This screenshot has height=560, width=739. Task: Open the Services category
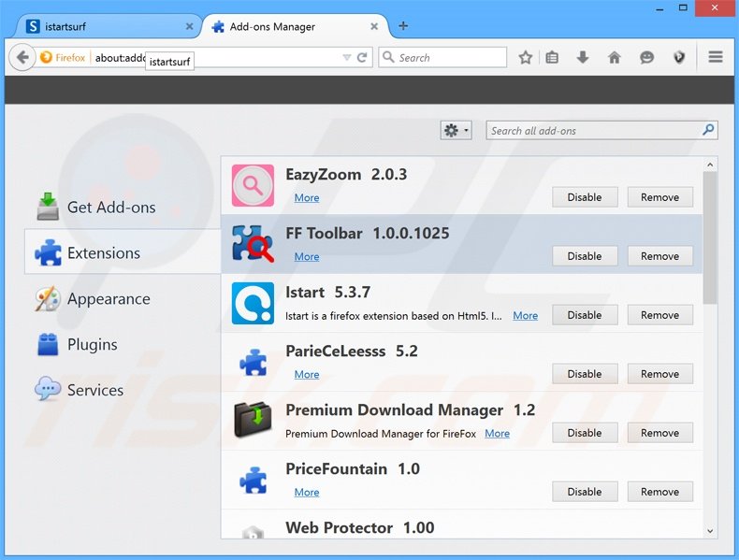coord(122,390)
